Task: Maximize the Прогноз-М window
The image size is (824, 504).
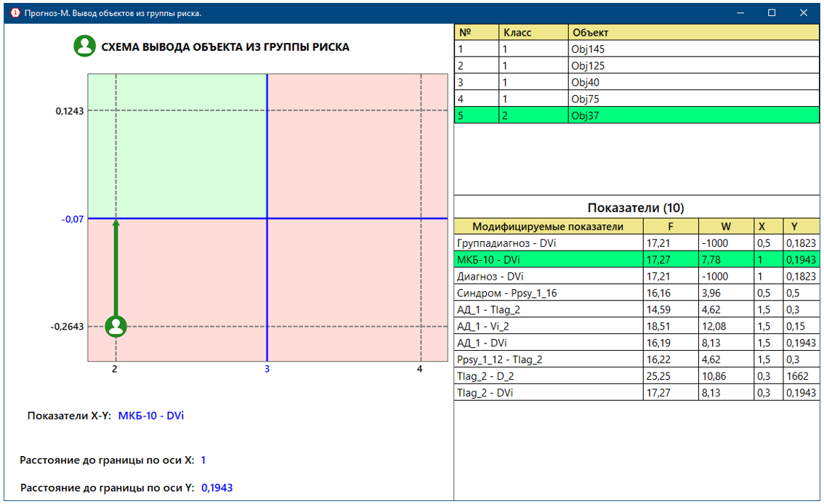Action: [772, 13]
